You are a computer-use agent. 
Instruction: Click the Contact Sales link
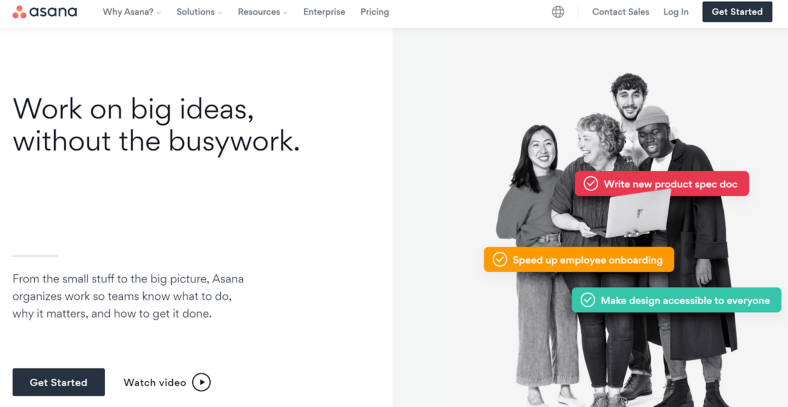click(x=621, y=12)
